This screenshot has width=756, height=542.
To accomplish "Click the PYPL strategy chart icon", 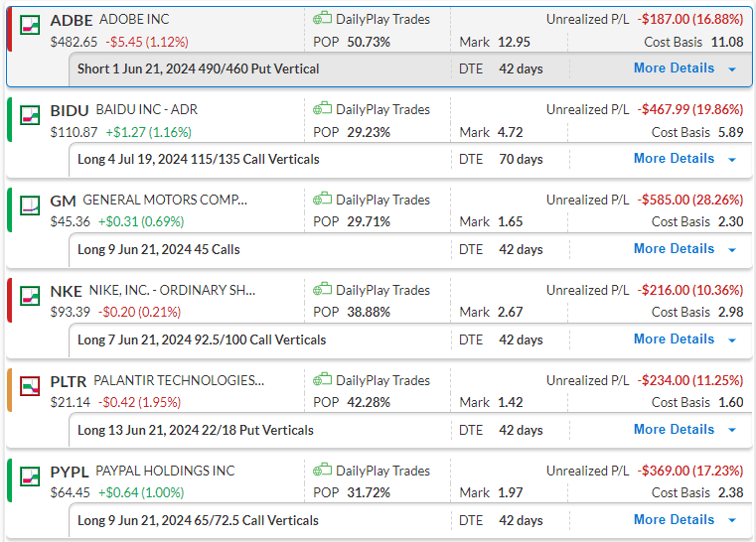I will pos(30,476).
